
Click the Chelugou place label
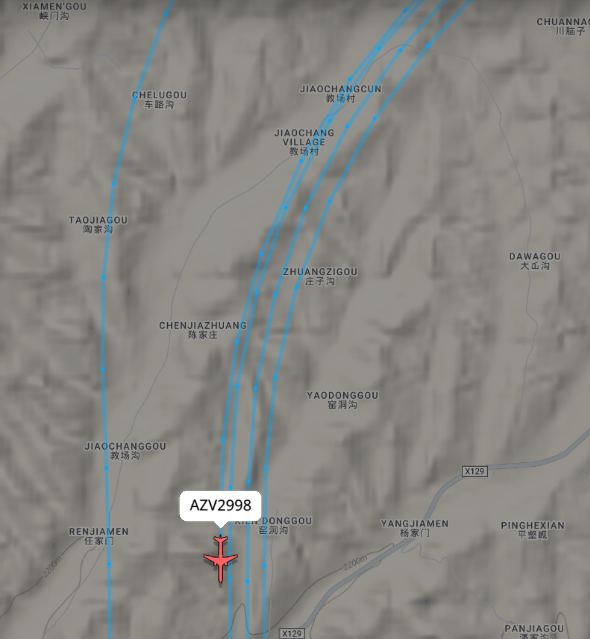(159, 99)
